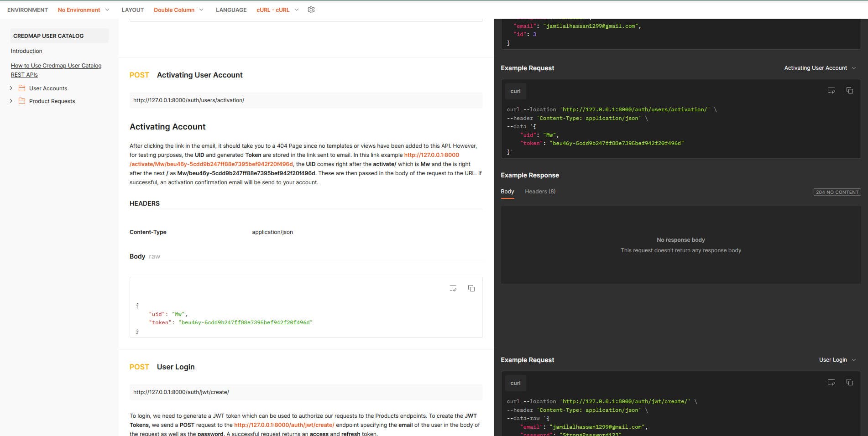Image resolution: width=868 pixels, height=436 pixels.
Task: Open the Introduction sidebar link
Action: pyautogui.click(x=26, y=51)
